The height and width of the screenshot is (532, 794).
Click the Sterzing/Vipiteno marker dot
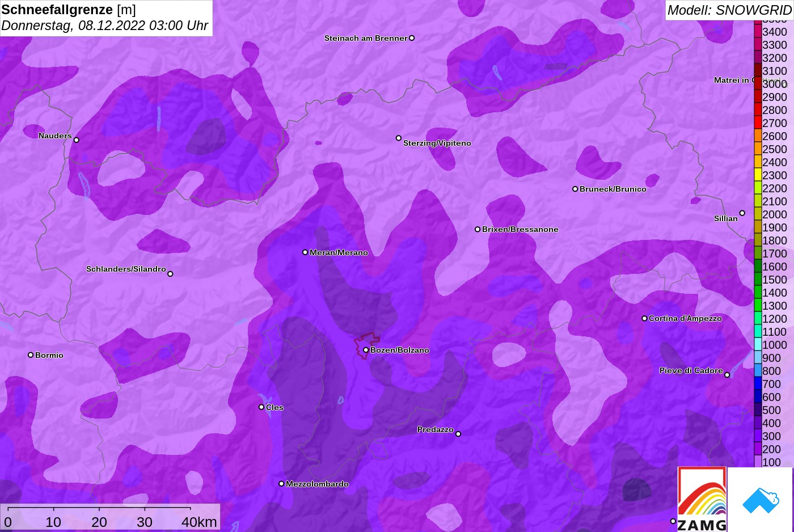(399, 138)
